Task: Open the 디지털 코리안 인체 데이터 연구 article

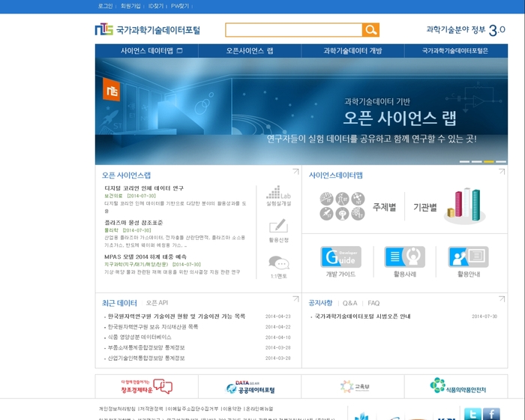Action: (x=144, y=187)
